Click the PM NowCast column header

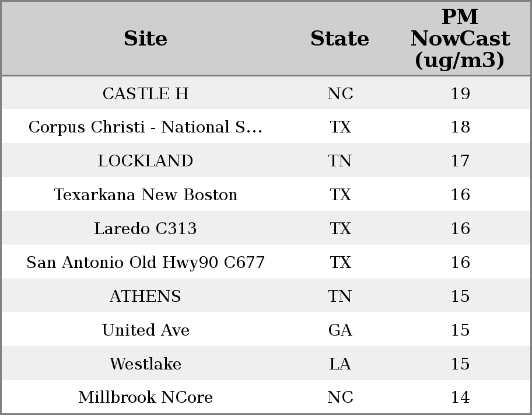pos(460,39)
